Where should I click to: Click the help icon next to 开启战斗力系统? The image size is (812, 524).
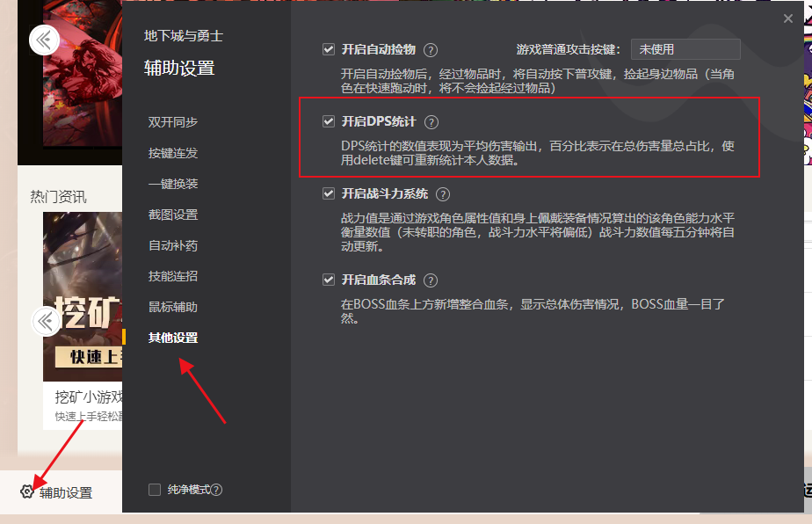(x=443, y=193)
